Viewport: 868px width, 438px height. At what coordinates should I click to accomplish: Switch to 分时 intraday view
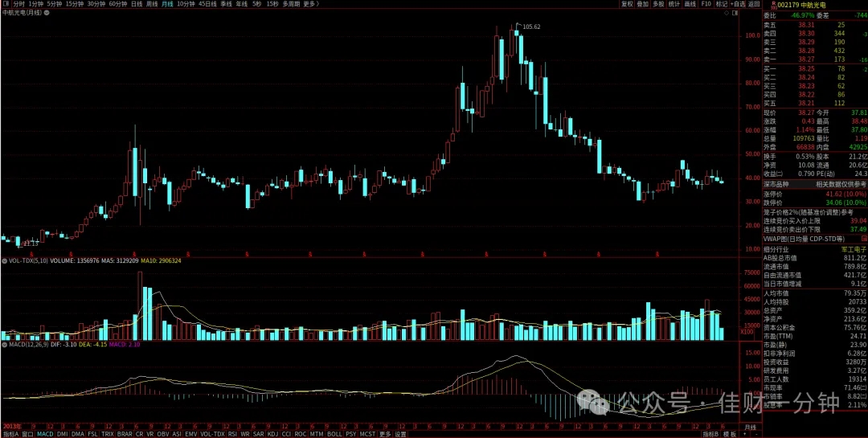point(18,4)
